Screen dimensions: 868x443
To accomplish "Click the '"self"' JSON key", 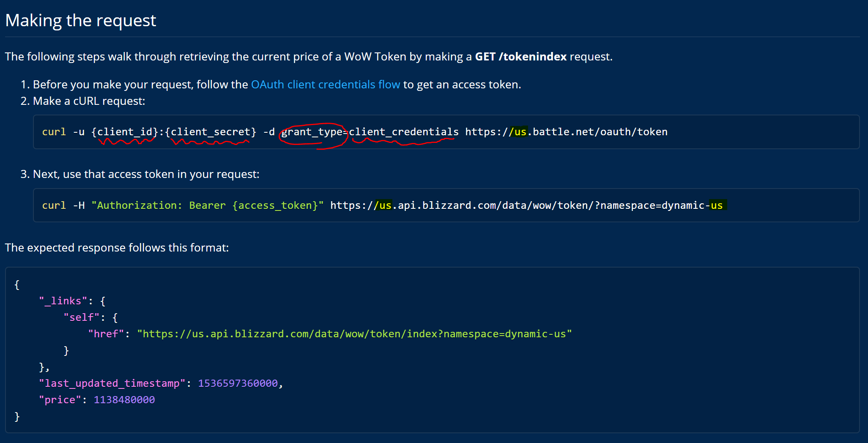I will click(x=82, y=317).
